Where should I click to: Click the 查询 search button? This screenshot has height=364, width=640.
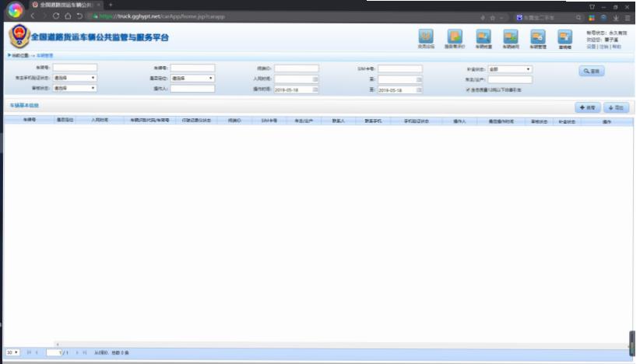(x=592, y=71)
